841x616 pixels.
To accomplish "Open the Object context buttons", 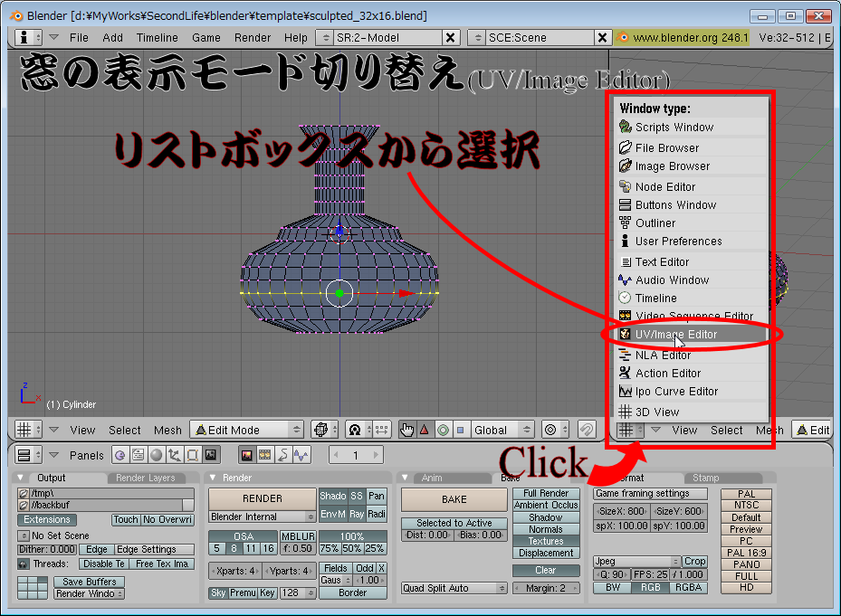I will click(x=175, y=455).
